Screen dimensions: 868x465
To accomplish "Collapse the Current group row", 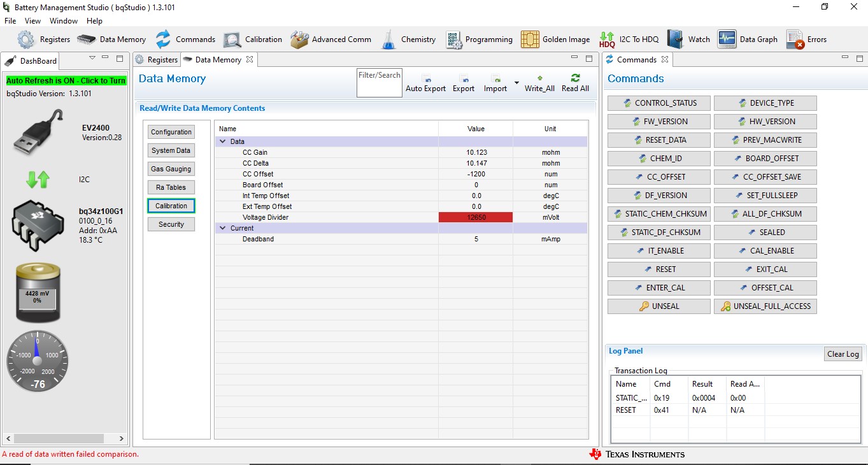I will [x=223, y=228].
